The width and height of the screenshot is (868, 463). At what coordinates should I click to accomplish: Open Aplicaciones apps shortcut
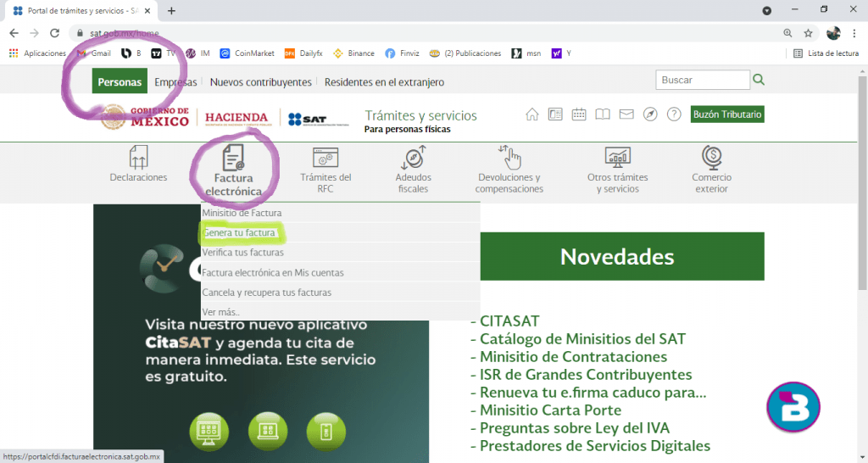(x=37, y=53)
